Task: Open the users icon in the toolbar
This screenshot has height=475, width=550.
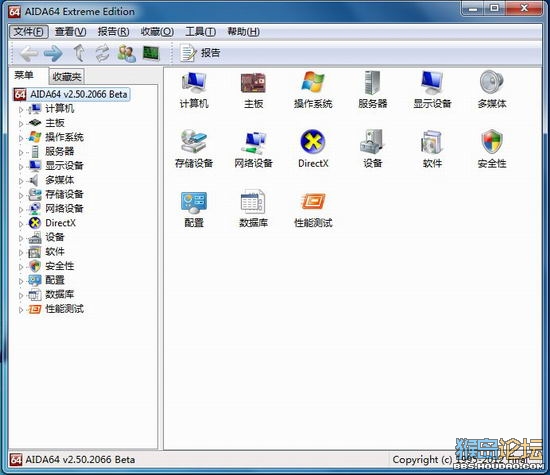Action: (x=126, y=54)
